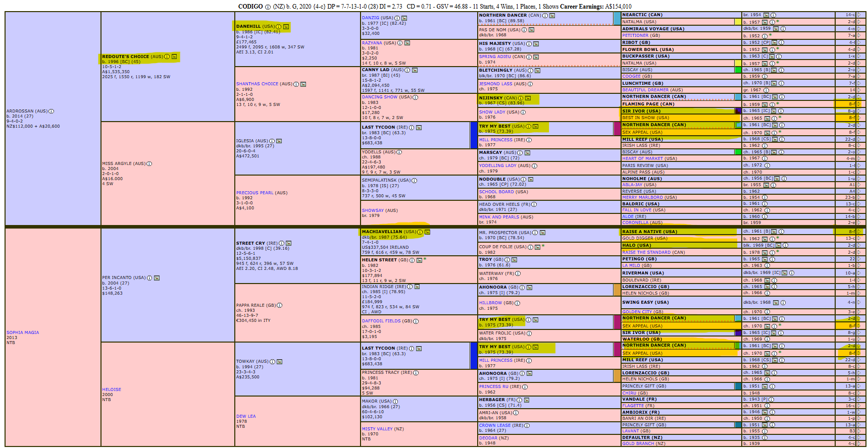868x448 pixels.
Task: Expand the FLOWER BOWL row 4-d arrow
Action: point(859,49)
